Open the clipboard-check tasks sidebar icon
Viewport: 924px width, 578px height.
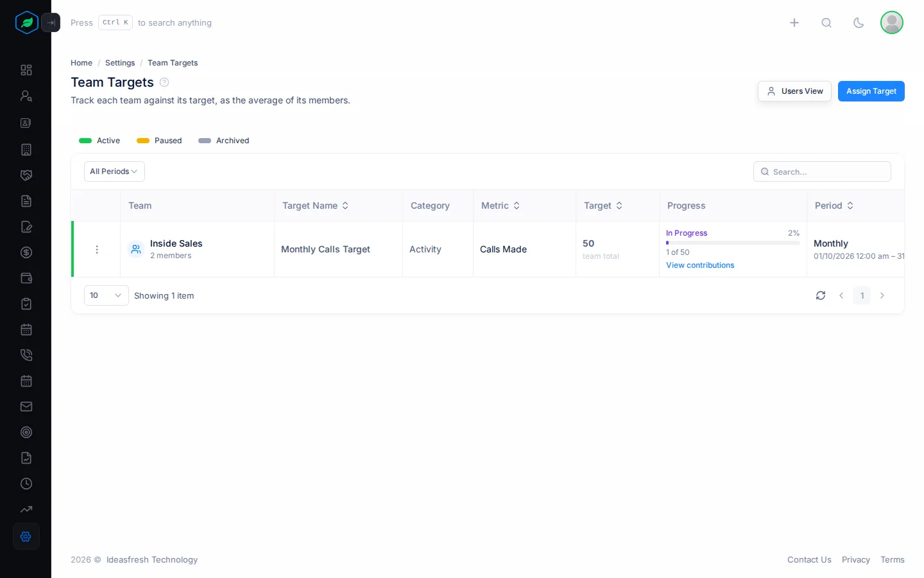coord(26,304)
